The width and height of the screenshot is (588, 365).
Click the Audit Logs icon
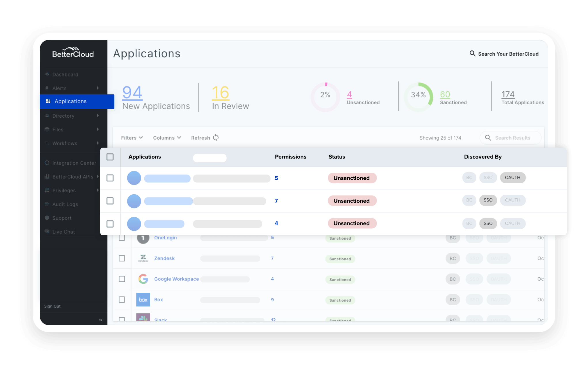point(47,204)
